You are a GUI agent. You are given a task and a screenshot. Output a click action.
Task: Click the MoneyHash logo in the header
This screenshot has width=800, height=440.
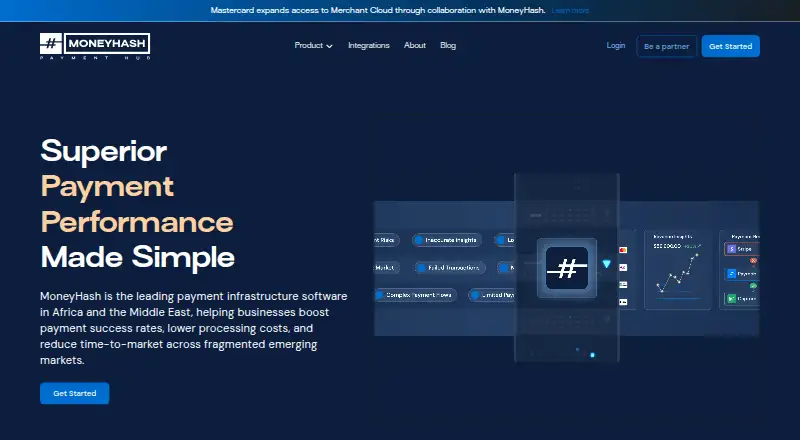pyautogui.click(x=95, y=46)
